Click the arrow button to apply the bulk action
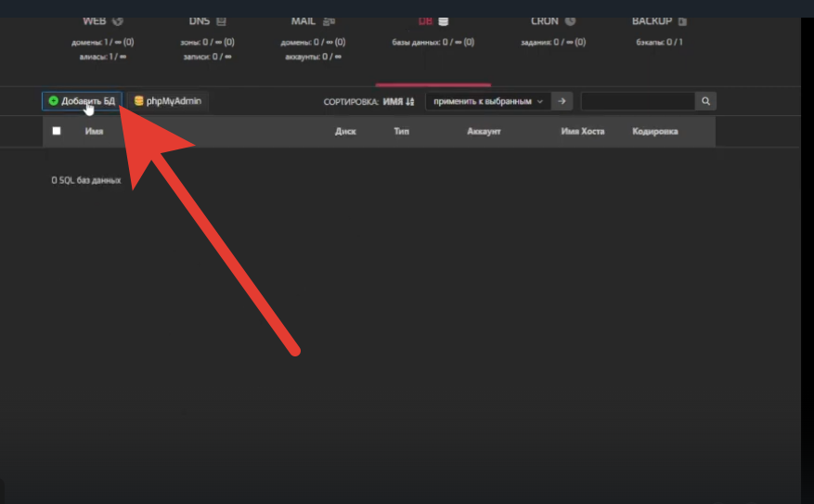Screen dimensions: 814x504 [562, 101]
